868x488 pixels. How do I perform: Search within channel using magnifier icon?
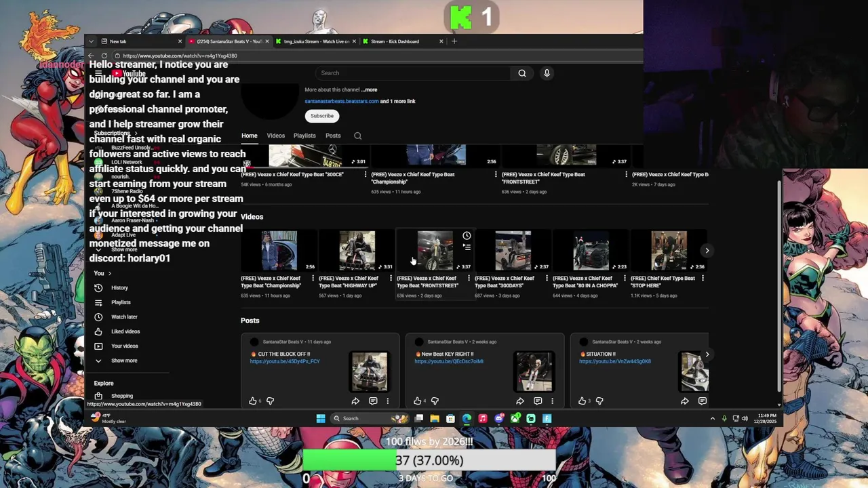[x=357, y=136]
